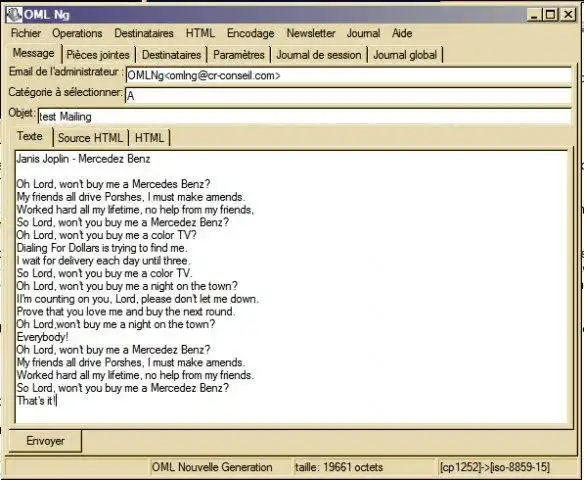
Task: Click the Envoyer button
Action: 45,441
